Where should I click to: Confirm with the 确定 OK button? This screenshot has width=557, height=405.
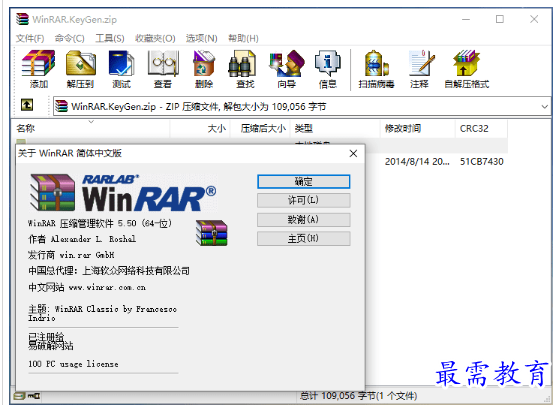pyautogui.click(x=303, y=182)
